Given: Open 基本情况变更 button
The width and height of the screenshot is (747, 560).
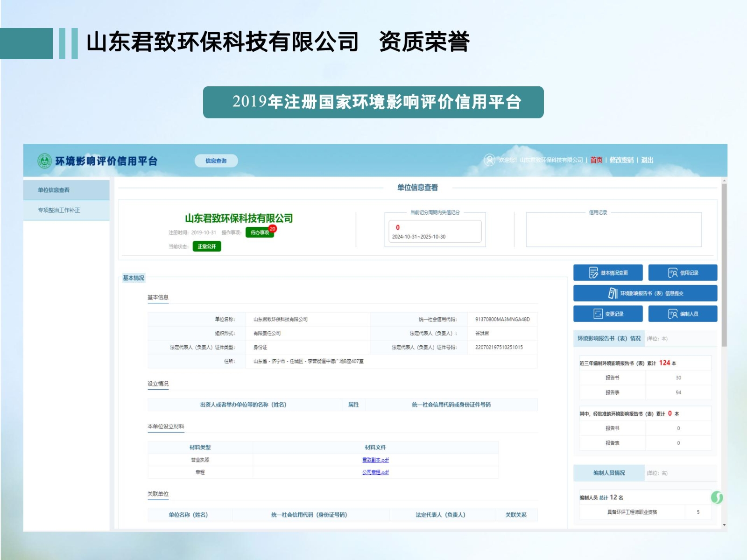Looking at the screenshot, I should click(x=608, y=273).
